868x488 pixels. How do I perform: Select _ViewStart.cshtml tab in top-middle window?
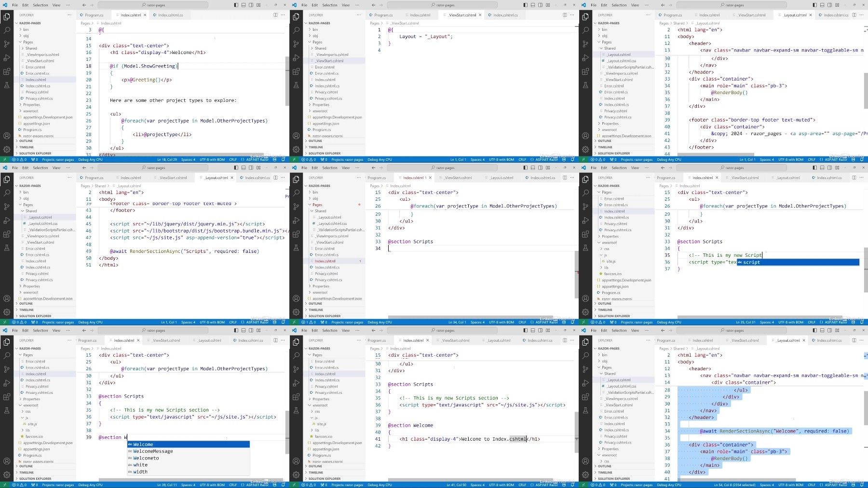tap(462, 15)
